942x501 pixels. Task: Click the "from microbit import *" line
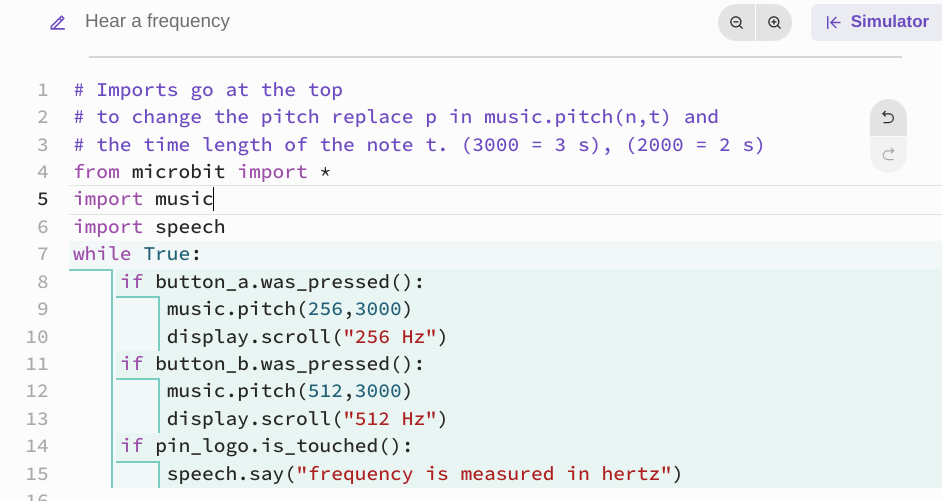202,172
